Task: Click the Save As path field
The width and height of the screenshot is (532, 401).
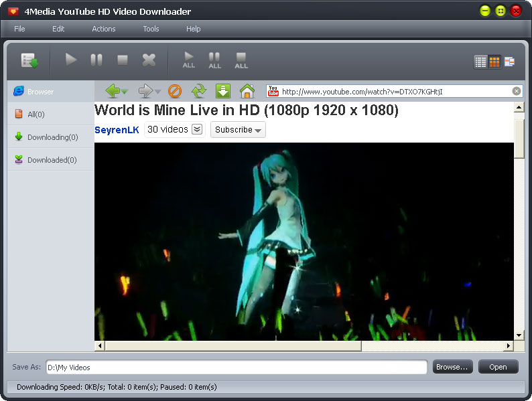Action: 236,367
